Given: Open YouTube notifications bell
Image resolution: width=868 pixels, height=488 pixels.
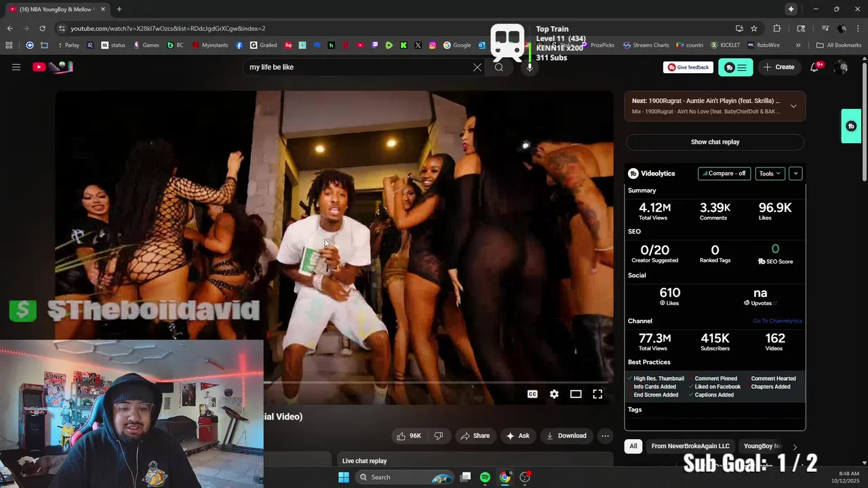Looking at the screenshot, I should (x=814, y=67).
